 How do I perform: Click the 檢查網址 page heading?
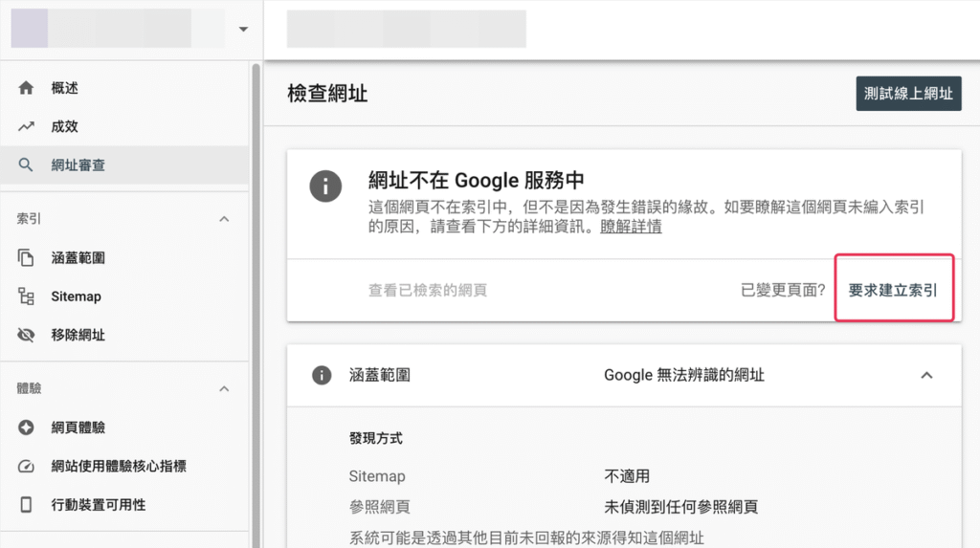click(327, 94)
